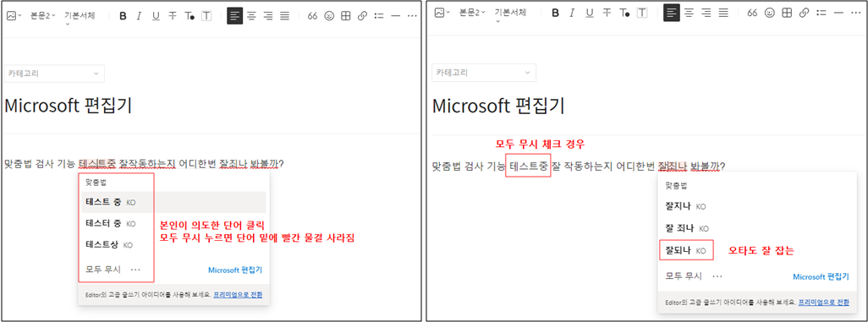Insert a bulleted list in left editor

tap(379, 16)
